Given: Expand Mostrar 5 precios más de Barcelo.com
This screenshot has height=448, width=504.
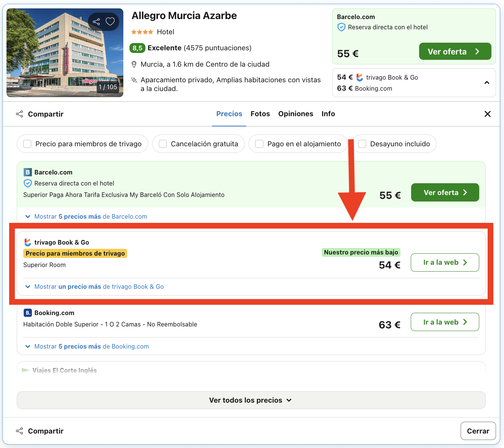Looking at the screenshot, I should pos(86,216).
